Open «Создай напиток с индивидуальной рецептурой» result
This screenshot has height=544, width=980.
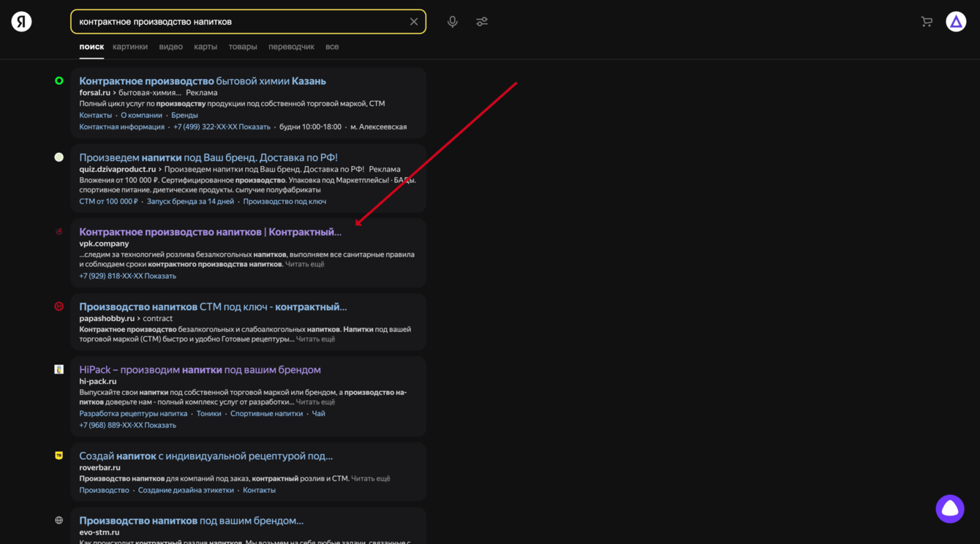point(206,456)
